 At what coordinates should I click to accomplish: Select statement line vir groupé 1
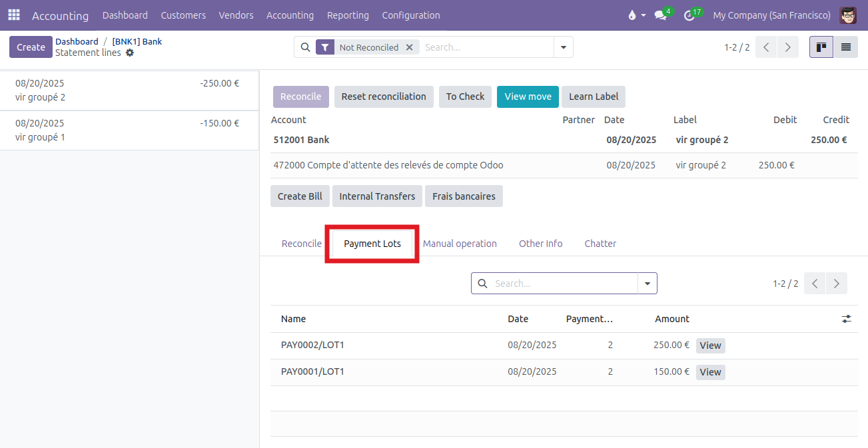[x=129, y=130]
